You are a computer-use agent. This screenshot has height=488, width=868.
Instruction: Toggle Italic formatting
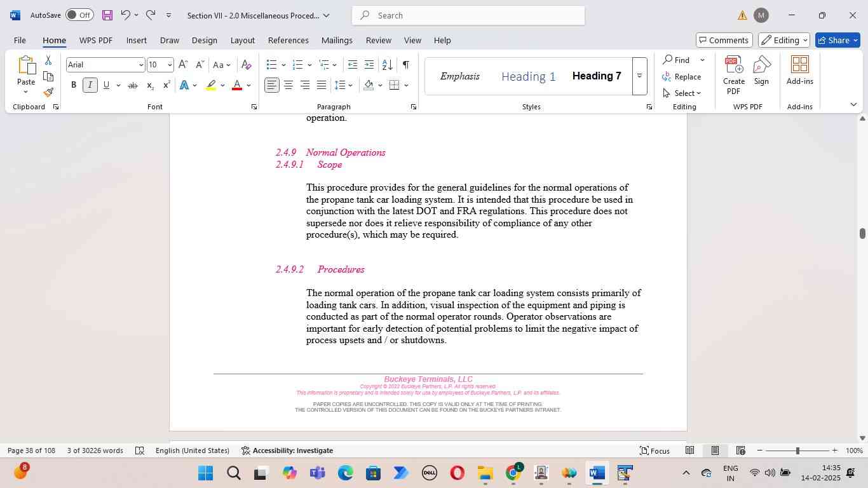tap(90, 85)
